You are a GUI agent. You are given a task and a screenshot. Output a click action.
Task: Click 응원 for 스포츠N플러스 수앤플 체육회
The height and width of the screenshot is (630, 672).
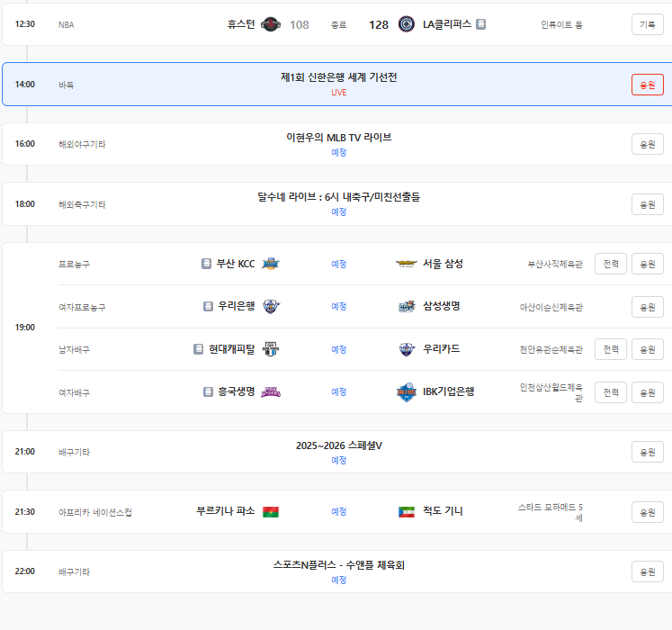[x=647, y=571]
